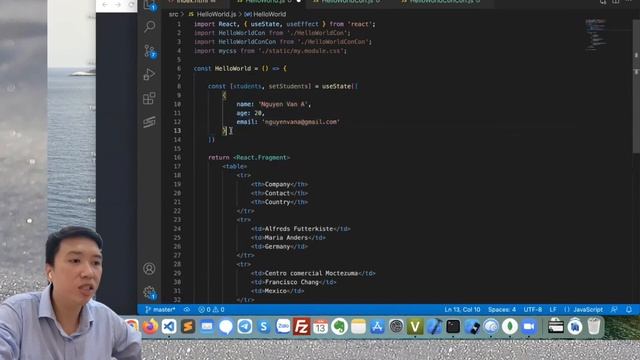Viewport: 640px width, 360px height.
Task: Click the master* branch indicator
Action: (x=160, y=309)
